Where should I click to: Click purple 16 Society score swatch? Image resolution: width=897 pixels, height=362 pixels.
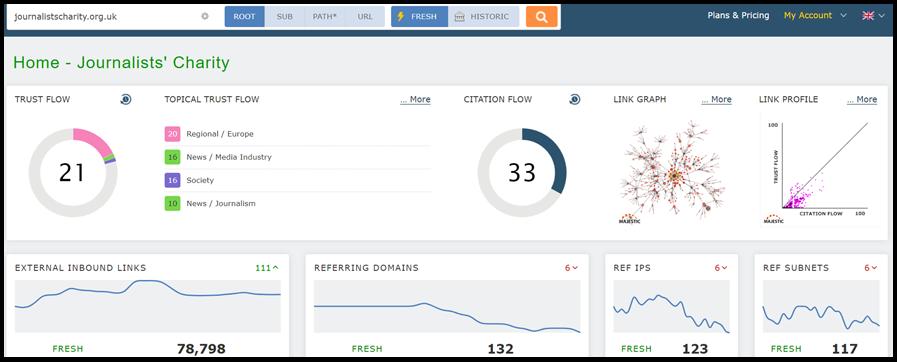tap(172, 180)
